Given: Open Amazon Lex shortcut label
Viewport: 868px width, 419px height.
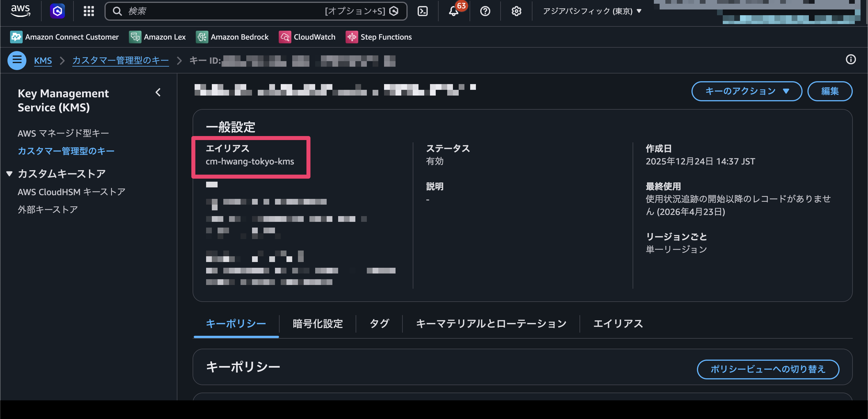Looking at the screenshot, I should [165, 37].
